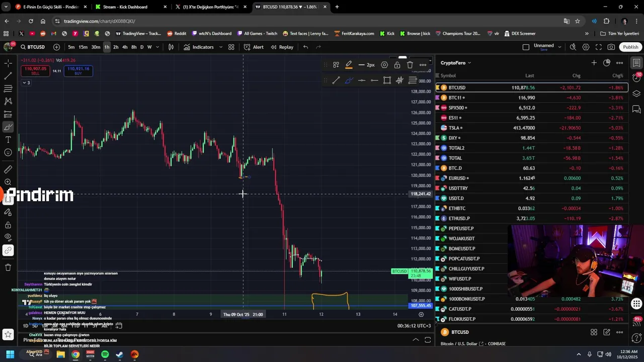This screenshot has width=644, height=362.
Task: Change the line color pencil swatch
Action: point(349,65)
